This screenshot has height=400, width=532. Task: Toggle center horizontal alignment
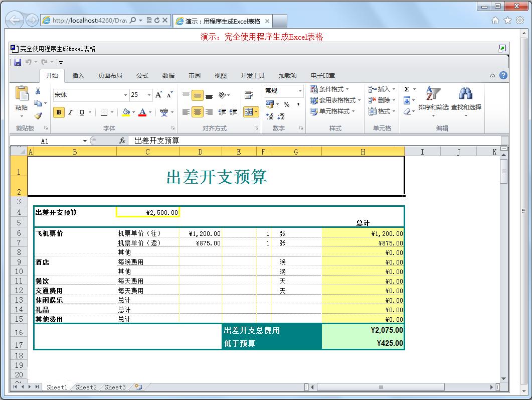point(198,112)
